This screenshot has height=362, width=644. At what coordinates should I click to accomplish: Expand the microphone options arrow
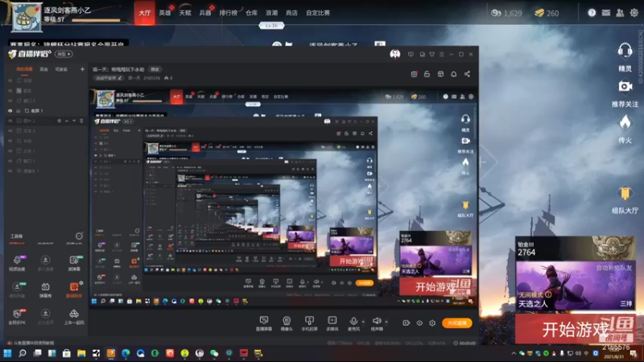363,321
